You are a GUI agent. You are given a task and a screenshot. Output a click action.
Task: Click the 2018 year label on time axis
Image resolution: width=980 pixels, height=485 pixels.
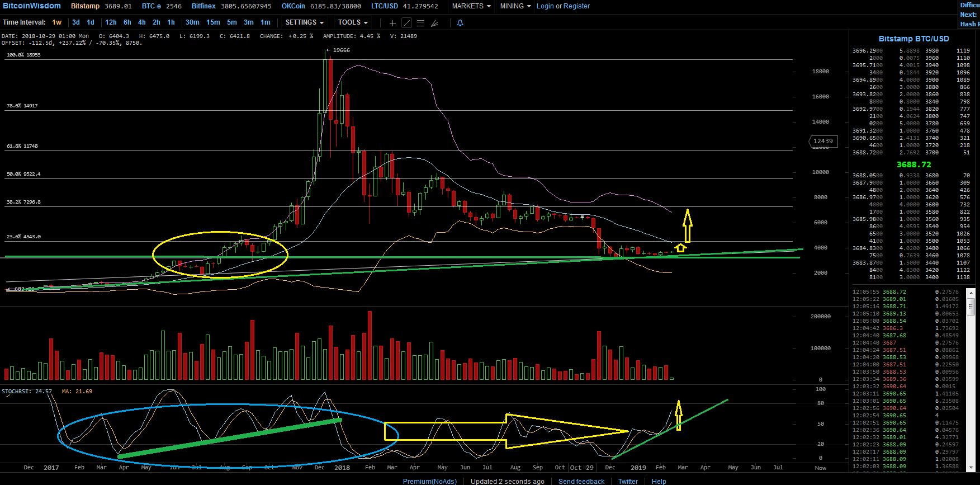click(342, 468)
